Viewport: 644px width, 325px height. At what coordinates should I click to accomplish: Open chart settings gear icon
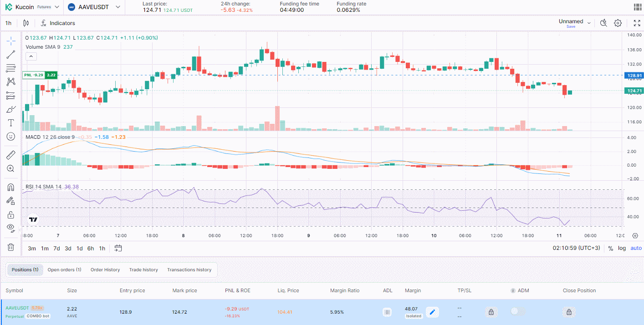[x=618, y=23]
